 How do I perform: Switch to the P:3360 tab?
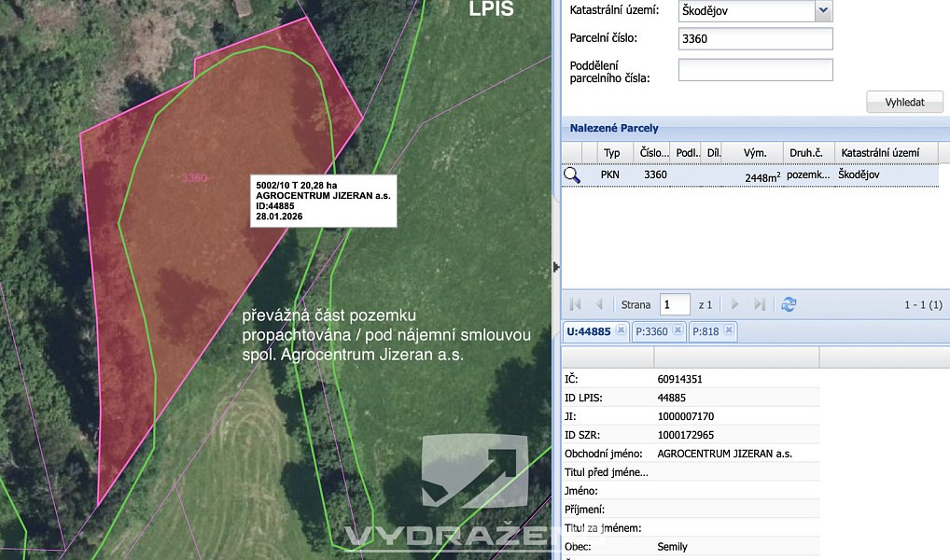pos(651,331)
